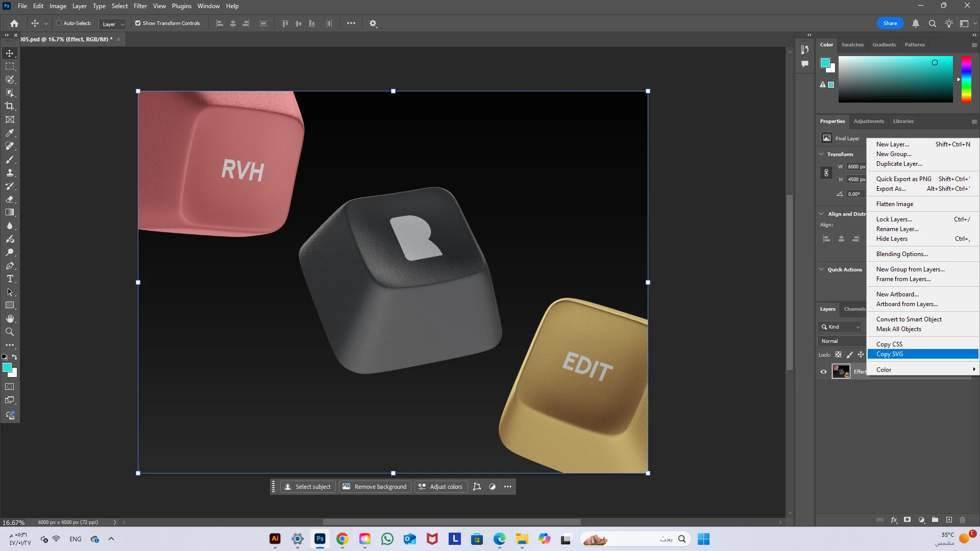Enable the Auto-Select checkbox
980x551 pixels.
coord(59,23)
